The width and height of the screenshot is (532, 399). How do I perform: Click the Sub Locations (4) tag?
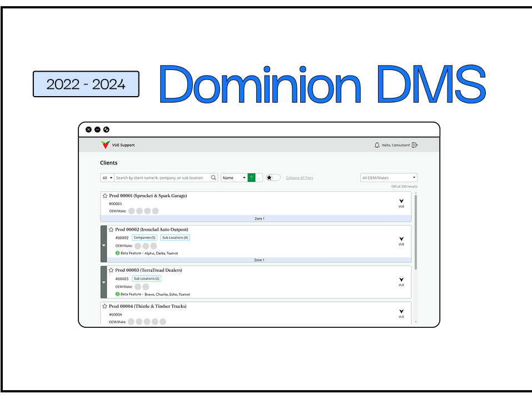click(x=175, y=237)
